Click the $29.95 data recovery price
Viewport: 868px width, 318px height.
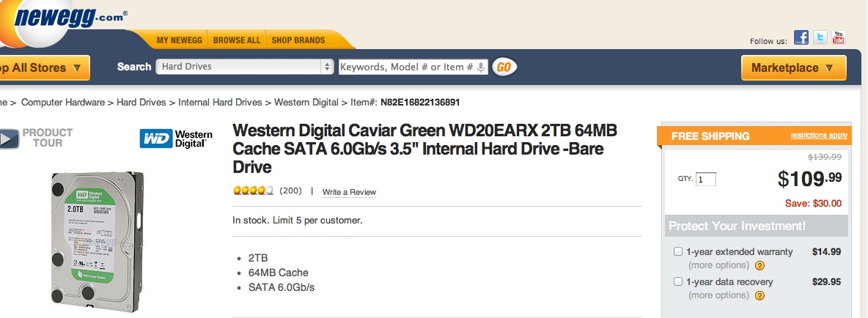[x=826, y=281]
